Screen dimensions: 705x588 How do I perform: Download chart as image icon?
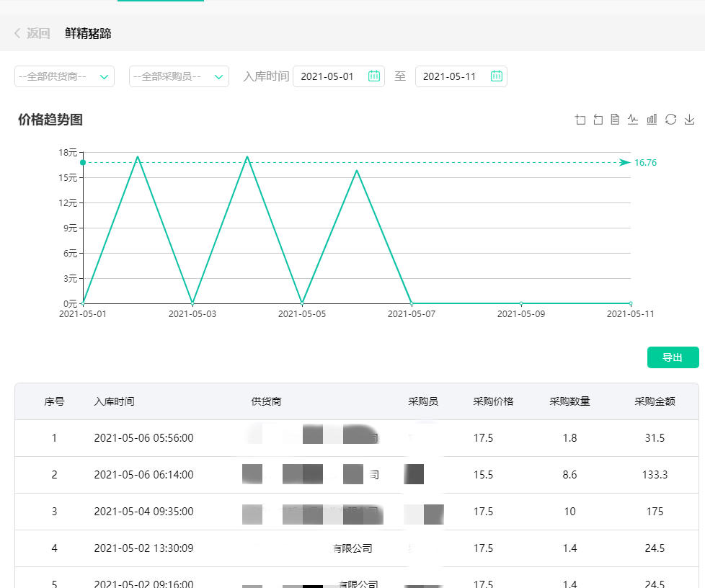(x=689, y=120)
